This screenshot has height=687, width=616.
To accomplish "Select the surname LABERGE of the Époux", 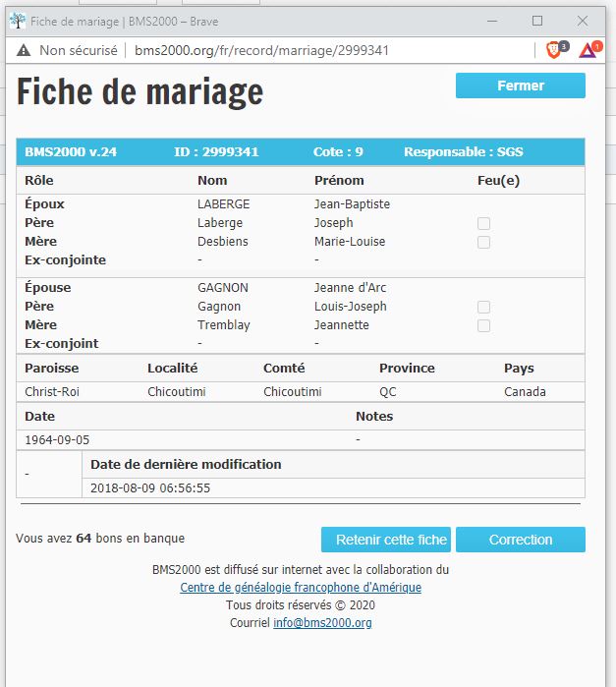I will (223, 204).
